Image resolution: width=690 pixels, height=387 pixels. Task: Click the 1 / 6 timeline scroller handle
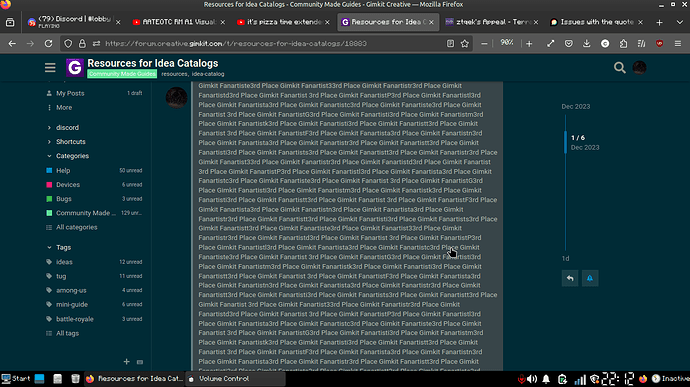[x=565, y=142]
